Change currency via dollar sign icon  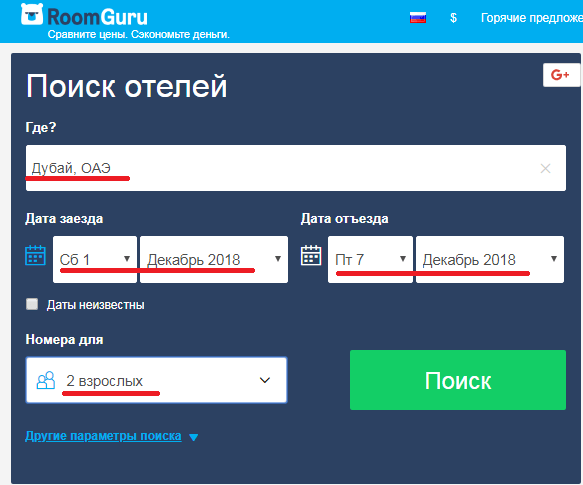click(x=453, y=18)
